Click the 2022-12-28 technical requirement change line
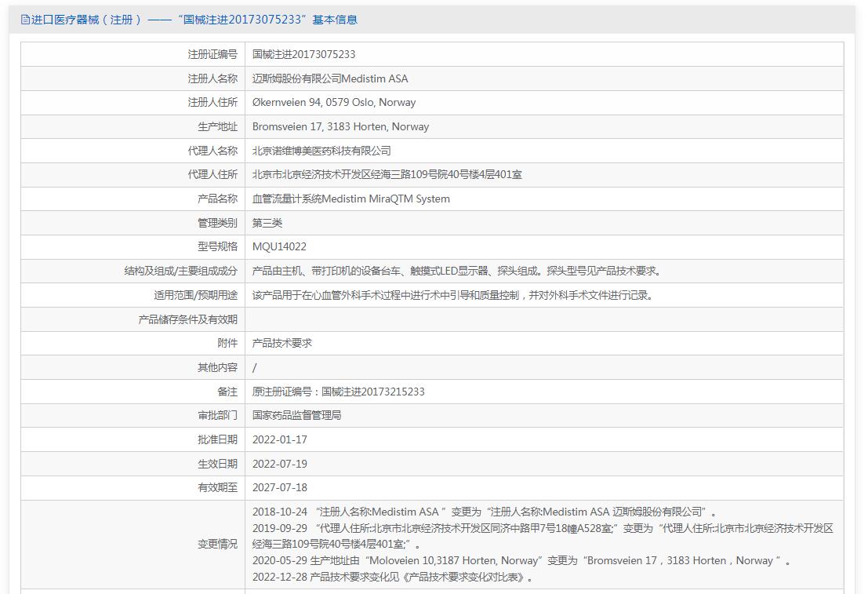The image size is (868, 594). 393,578
